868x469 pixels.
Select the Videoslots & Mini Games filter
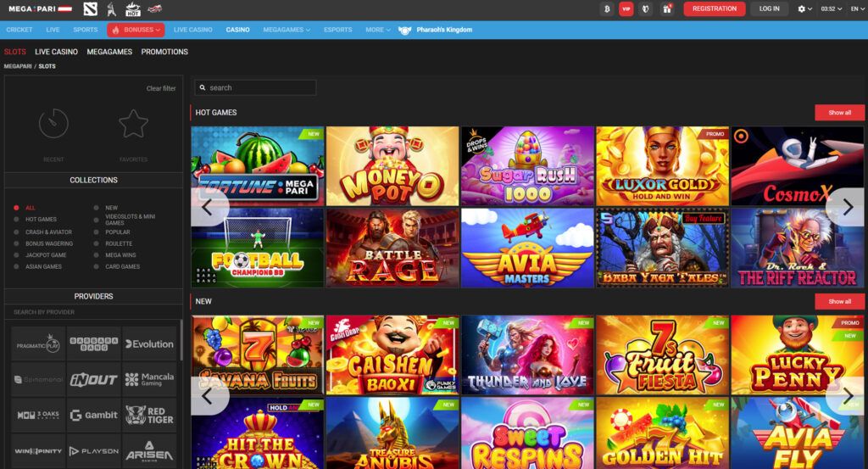(125, 220)
